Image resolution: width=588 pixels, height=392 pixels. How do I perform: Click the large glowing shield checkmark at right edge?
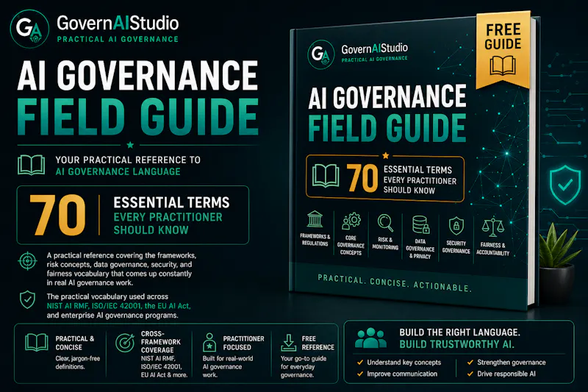click(x=565, y=184)
